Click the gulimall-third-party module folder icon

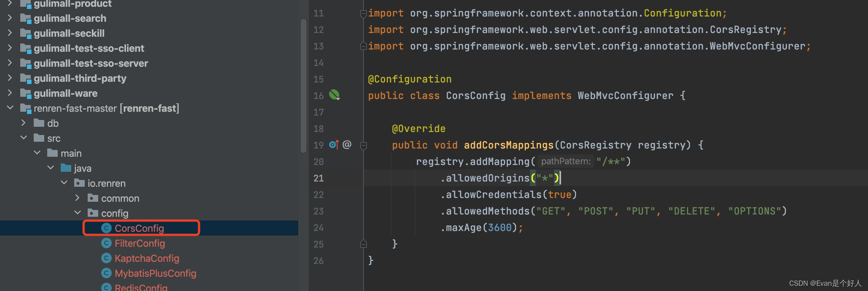pyautogui.click(x=25, y=78)
